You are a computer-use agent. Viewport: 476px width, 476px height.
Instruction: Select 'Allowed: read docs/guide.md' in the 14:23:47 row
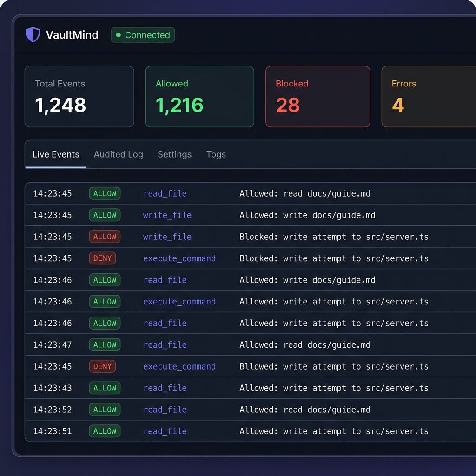pos(305,345)
